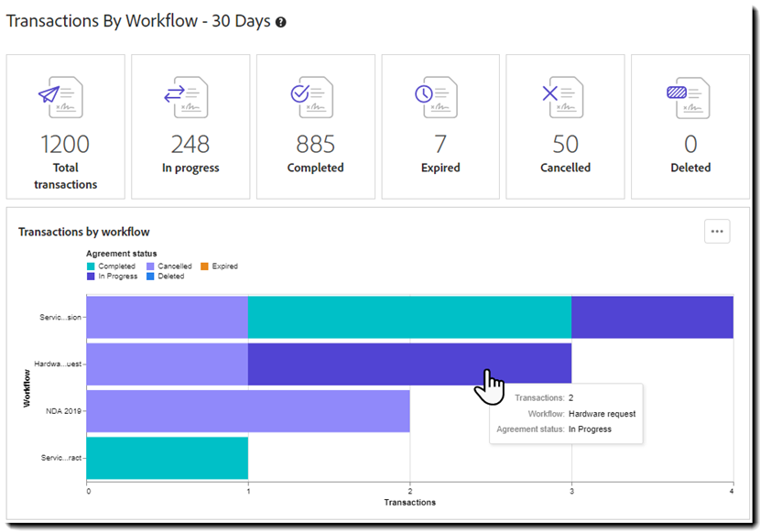The image size is (760, 532).
Task: Click the top workflow's teal Completed segment
Action: (x=409, y=317)
